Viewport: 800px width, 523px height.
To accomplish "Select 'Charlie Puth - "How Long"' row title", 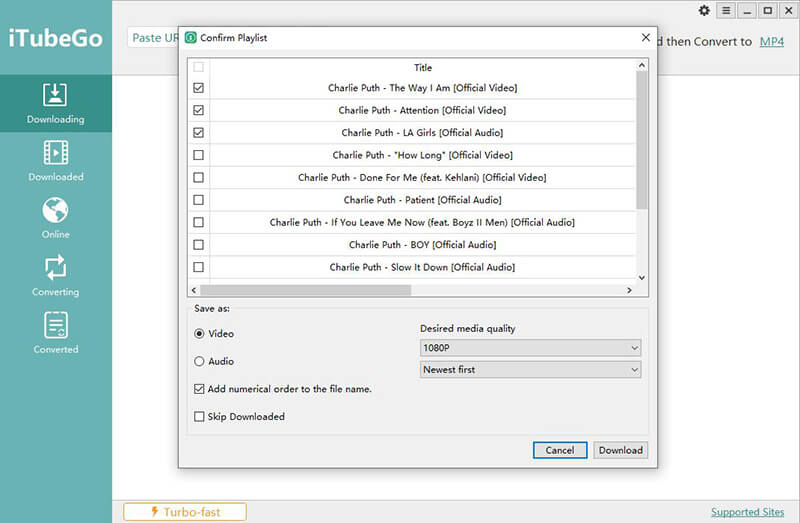I will pos(422,155).
